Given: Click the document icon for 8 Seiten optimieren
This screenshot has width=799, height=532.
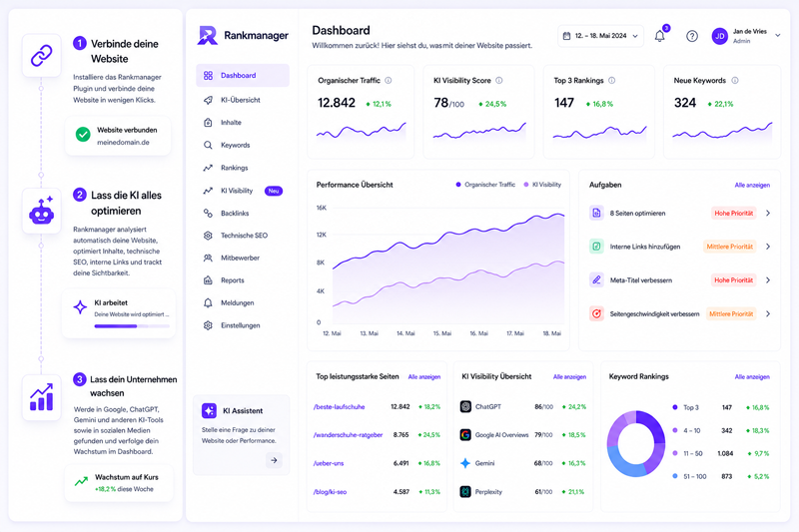Looking at the screenshot, I should coord(596,213).
